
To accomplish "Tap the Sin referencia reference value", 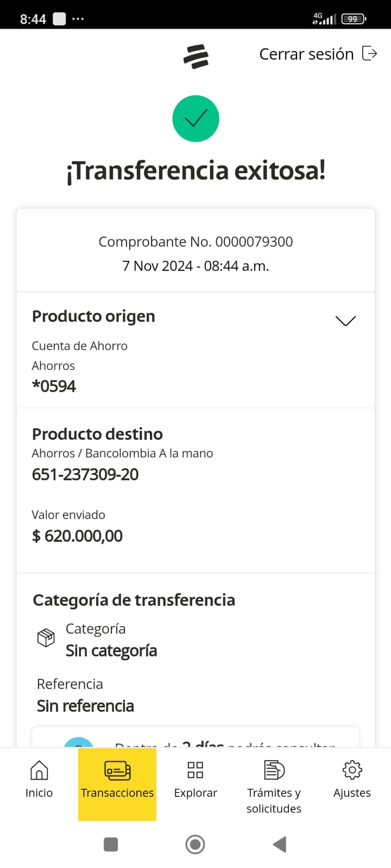I will [x=85, y=706].
